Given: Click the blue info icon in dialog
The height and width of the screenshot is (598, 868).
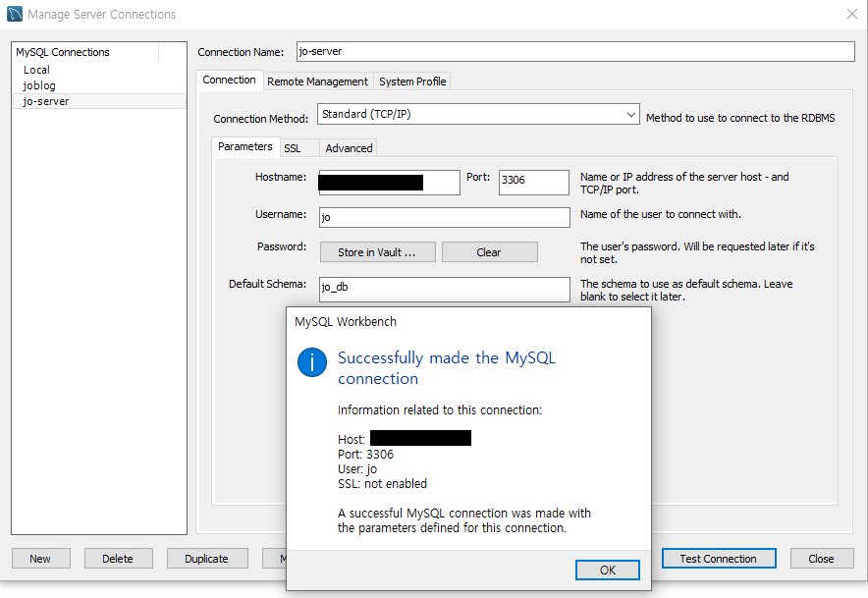Looking at the screenshot, I should point(311,362).
